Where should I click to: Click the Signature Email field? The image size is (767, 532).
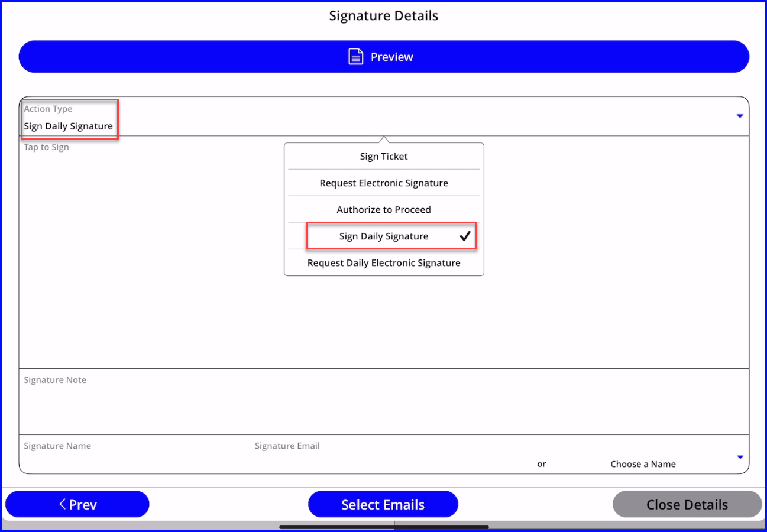click(390, 455)
